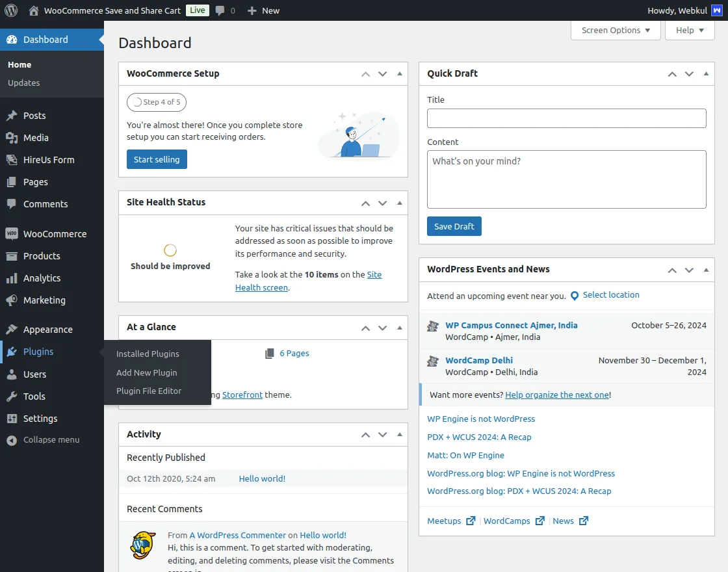Image resolution: width=728 pixels, height=572 pixels.
Task: Collapse the admin menu
Action: coord(42,439)
